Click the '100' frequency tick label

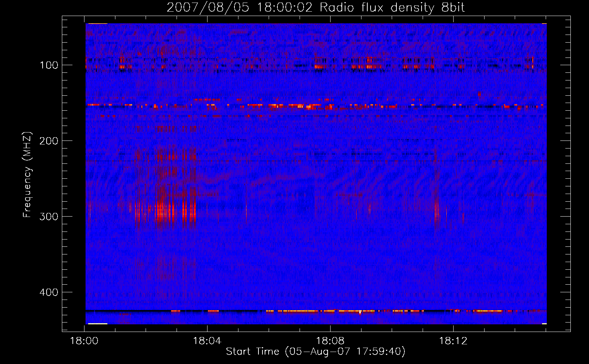point(49,65)
